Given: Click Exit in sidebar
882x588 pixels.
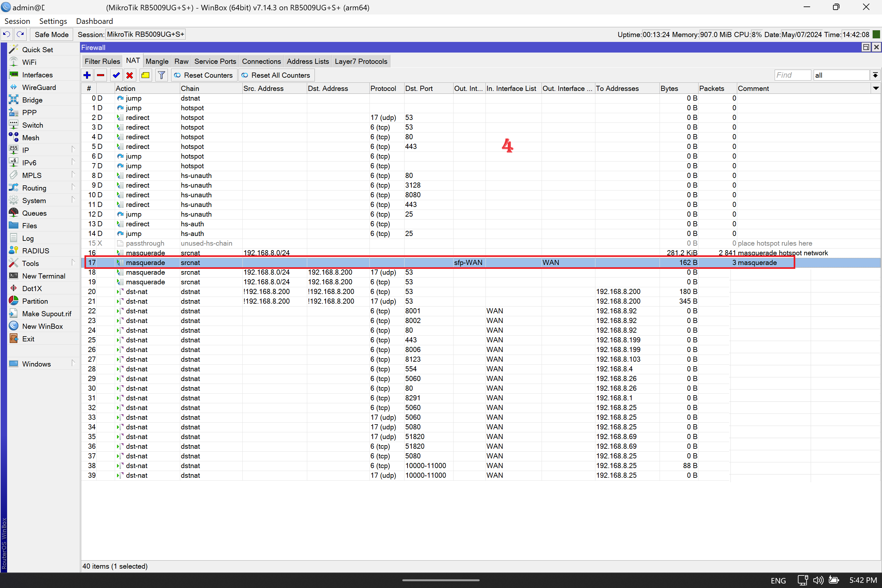Looking at the screenshot, I should [28, 338].
